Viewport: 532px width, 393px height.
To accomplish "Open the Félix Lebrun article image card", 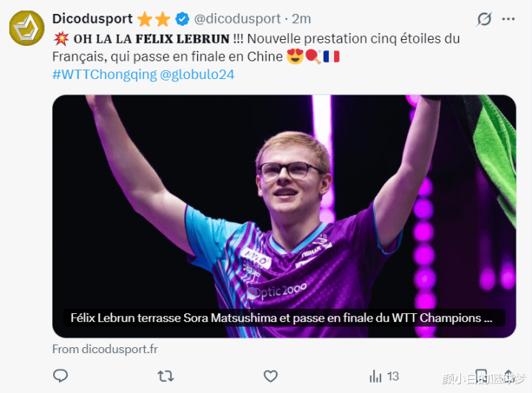I will (284, 216).
